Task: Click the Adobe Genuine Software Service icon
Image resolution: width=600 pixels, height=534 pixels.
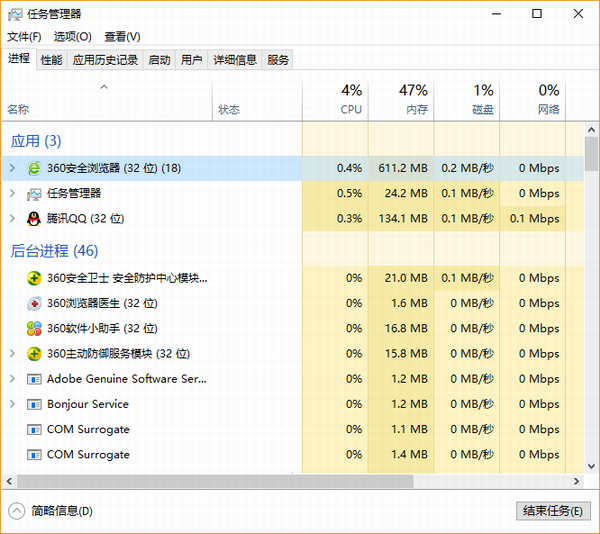Action: pyautogui.click(x=34, y=379)
